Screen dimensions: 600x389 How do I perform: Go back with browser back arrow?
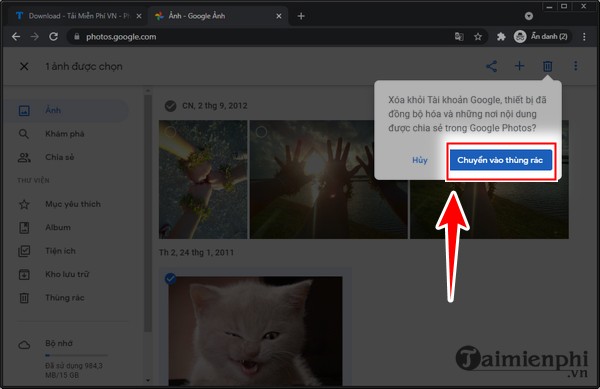pyautogui.click(x=16, y=37)
